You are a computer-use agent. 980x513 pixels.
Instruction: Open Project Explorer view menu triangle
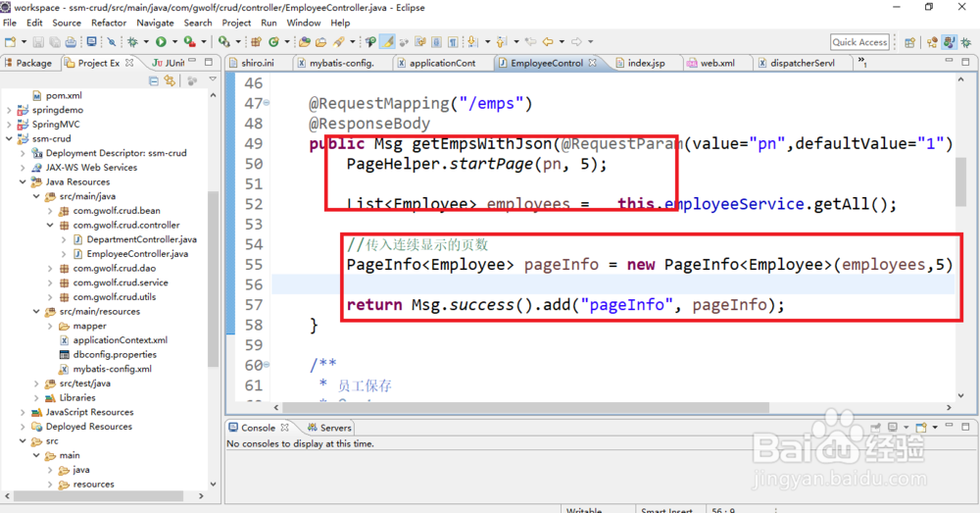213,79
